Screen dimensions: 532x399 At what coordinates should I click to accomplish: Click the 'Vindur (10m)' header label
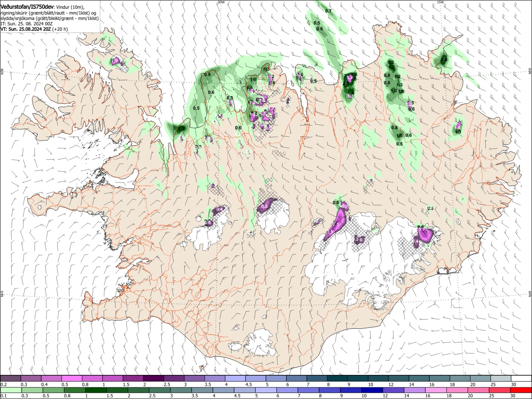[x=70, y=7]
